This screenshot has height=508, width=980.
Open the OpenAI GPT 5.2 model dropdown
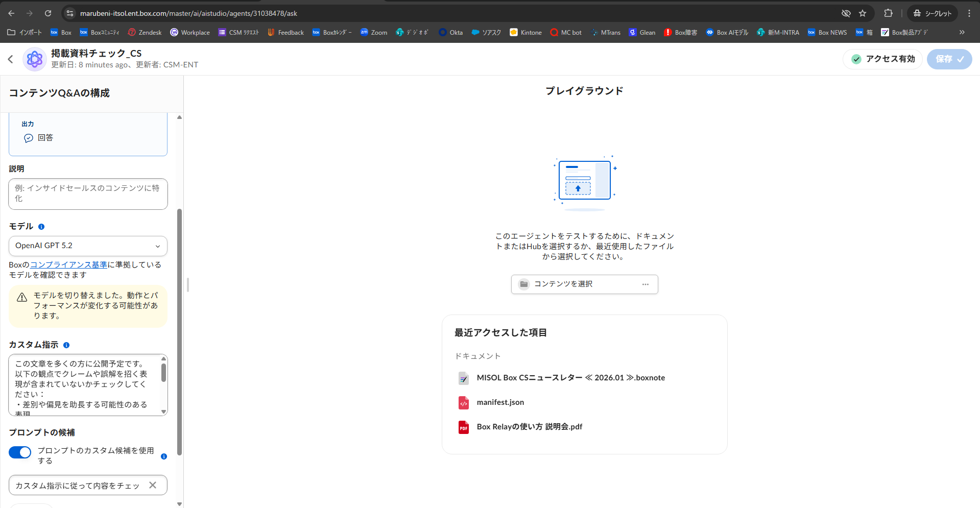tap(88, 246)
